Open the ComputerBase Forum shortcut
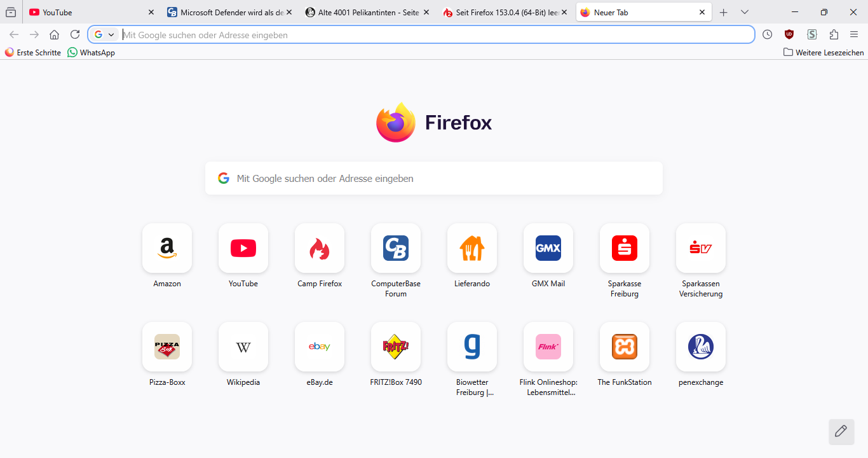Screen dimensions: 868x458 [396, 248]
